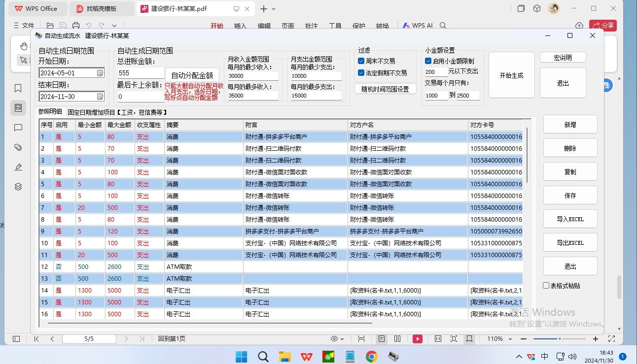Click the 保存 button
Image resolution: width=637 pixels, height=364 pixels.
570,196
